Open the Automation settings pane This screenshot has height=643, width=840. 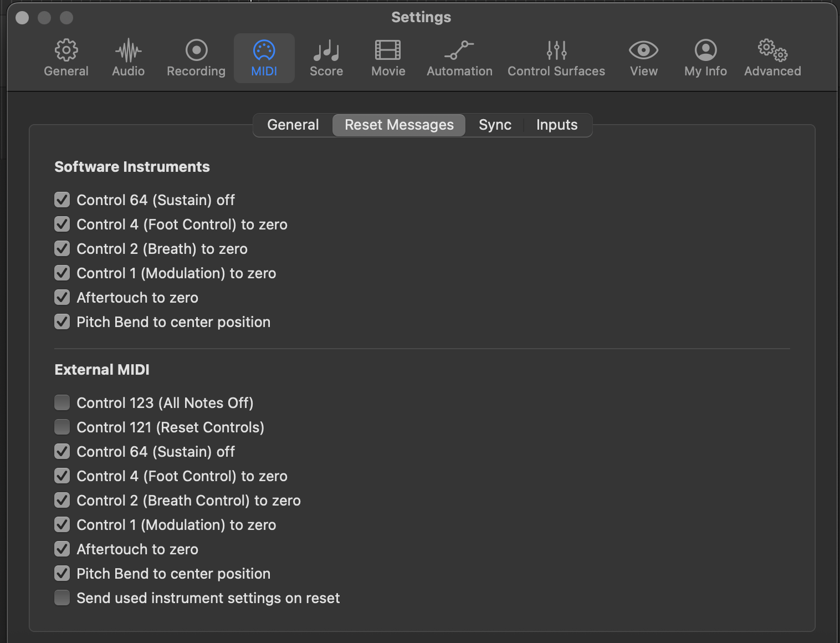[459, 58]
